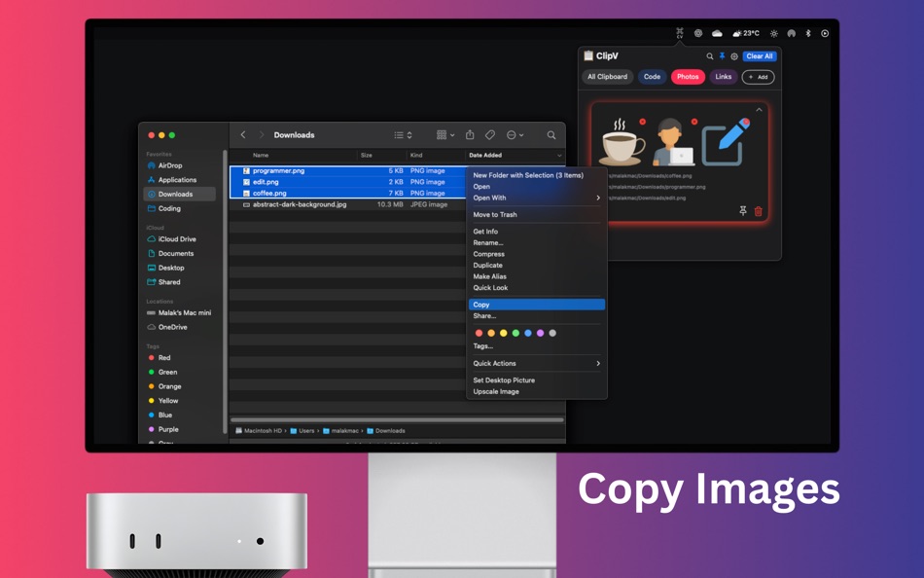This screenshot has width=924, height=578.
Task: Change Finder list view mode selector
Action: click(x=403, y=135)
